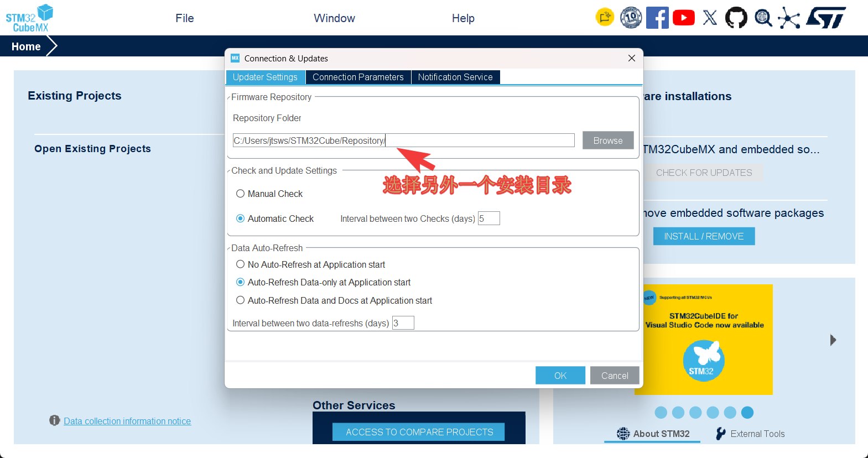Select the Manual Check radio button
Image resolution: width=868 pixels, height=458 pixels.
240,194
